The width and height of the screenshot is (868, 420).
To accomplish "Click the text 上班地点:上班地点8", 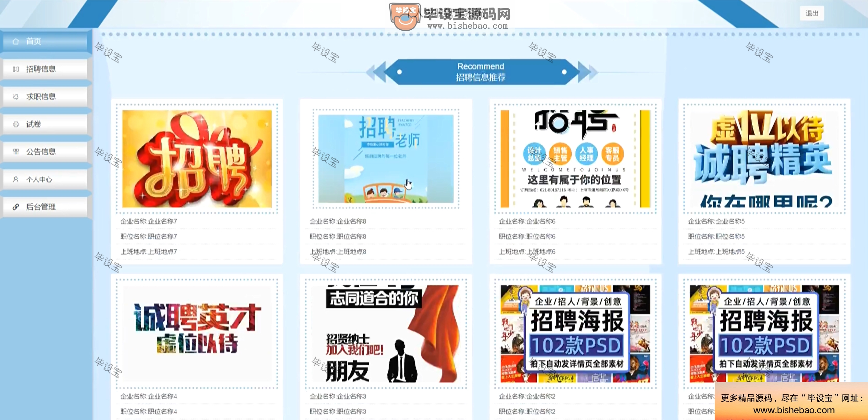I will click(338, 252).
